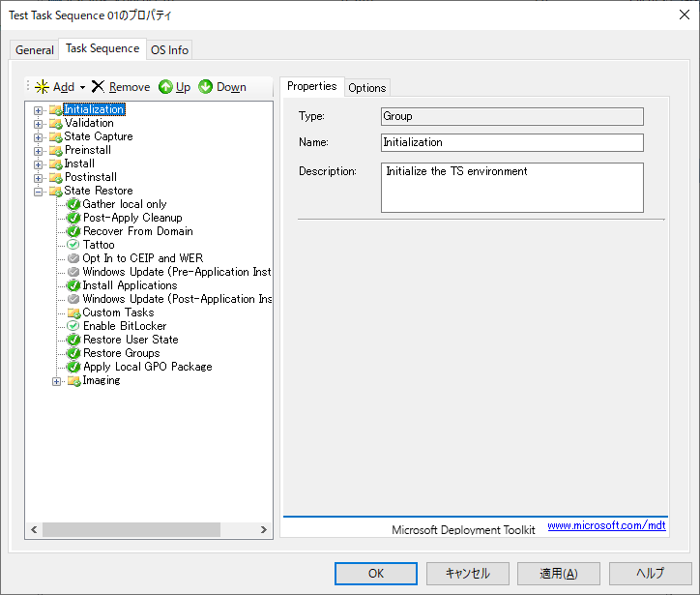Click the disabled Windows Update Post-Application icon
This screenshot has height=595, width=700.
(x=73, y=299)
